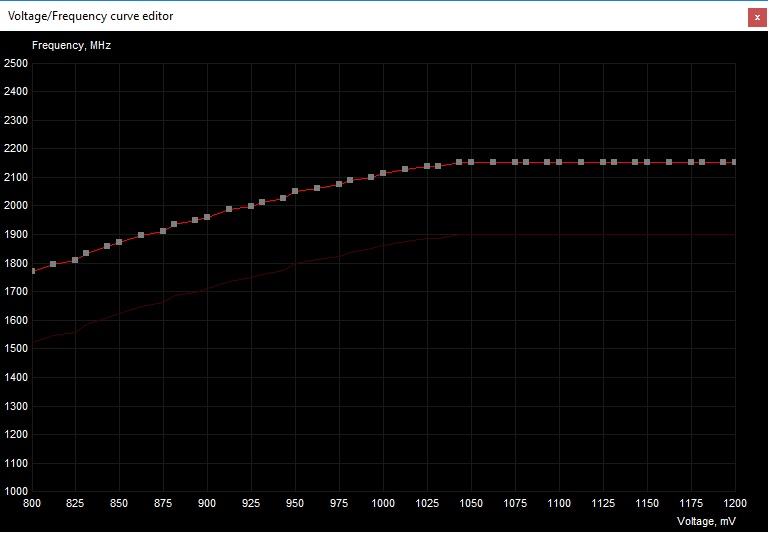The width and height of the screenshot is (769, 533).
Task: Select the curve point at 1050 mV
Action: tap(471, 162)
